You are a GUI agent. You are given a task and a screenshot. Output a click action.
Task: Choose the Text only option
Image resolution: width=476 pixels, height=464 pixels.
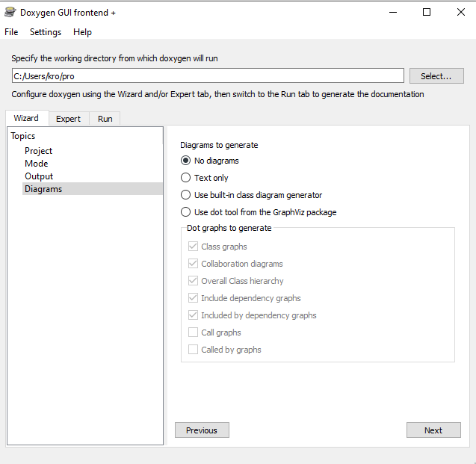click(x=186, y=178)
